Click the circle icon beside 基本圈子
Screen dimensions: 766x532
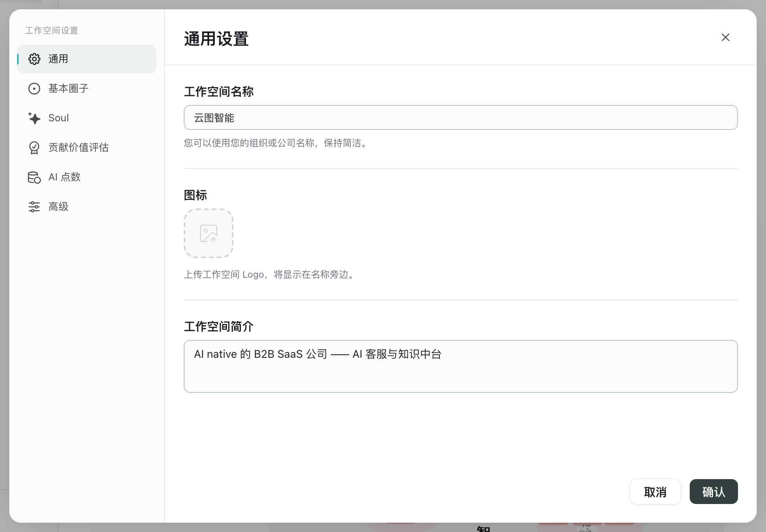[34, 89]
